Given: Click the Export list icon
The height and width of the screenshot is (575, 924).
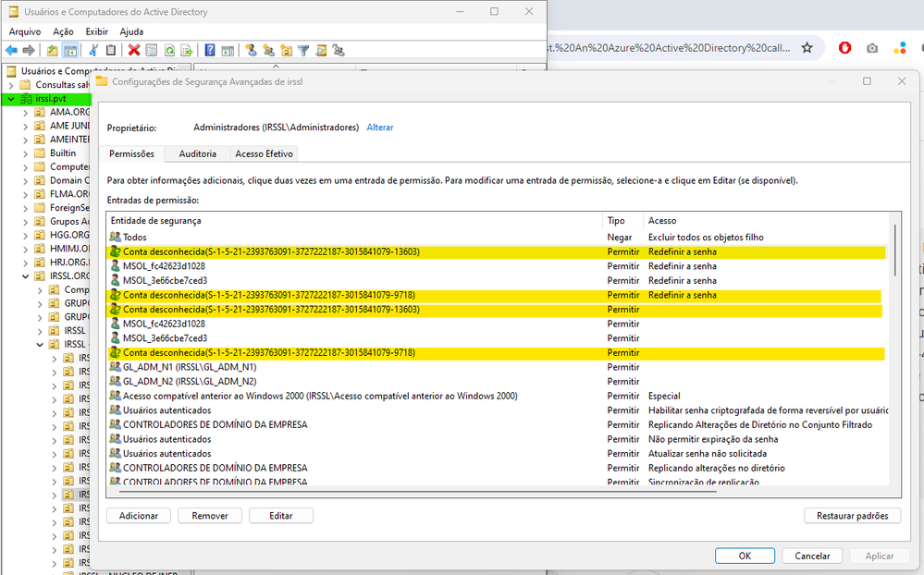Looking at the screenshot, I should (x=186, y=51).
